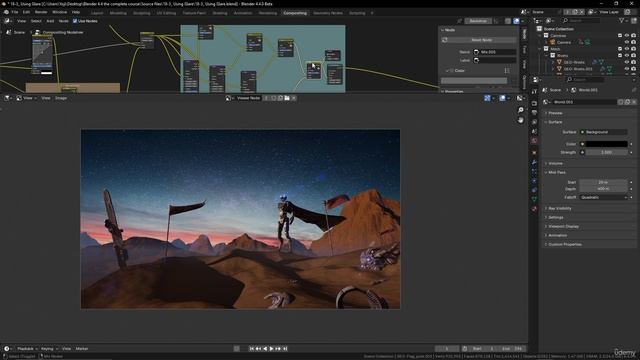Open the File menu
This screenshot has width=640, height=360.
coord(15,12)
